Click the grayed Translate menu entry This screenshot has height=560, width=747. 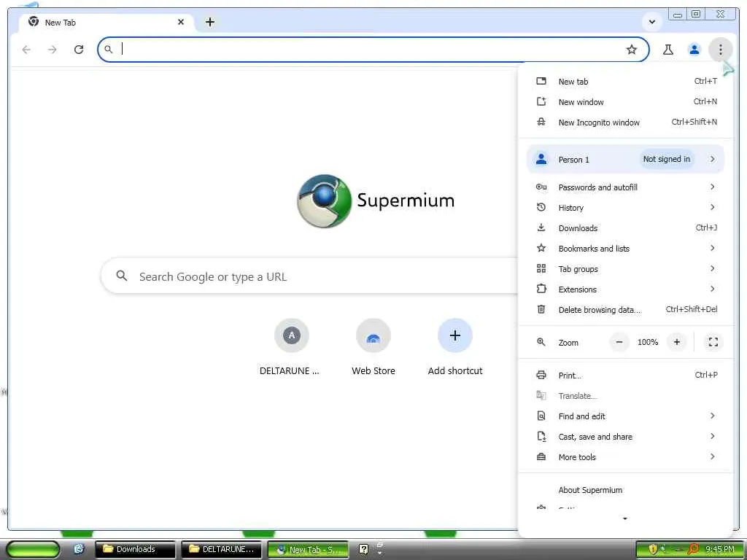626,396
